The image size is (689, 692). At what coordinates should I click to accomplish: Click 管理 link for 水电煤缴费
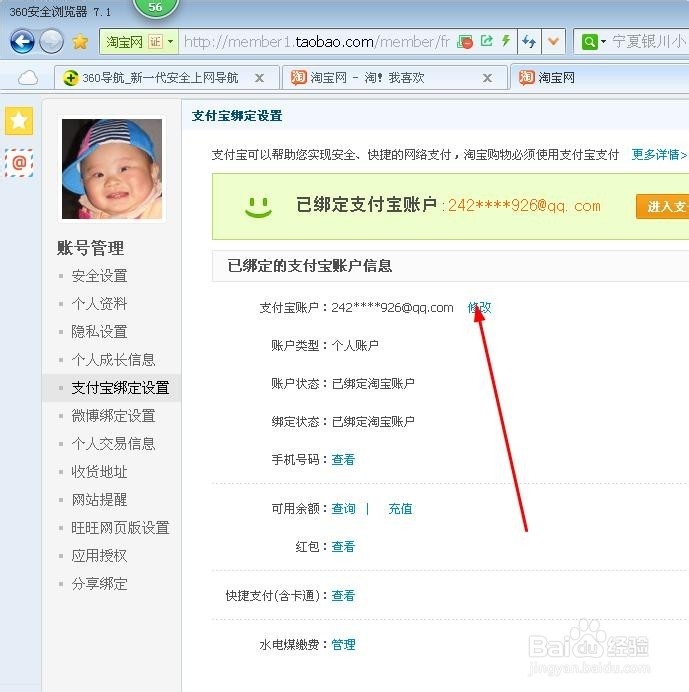343,644
